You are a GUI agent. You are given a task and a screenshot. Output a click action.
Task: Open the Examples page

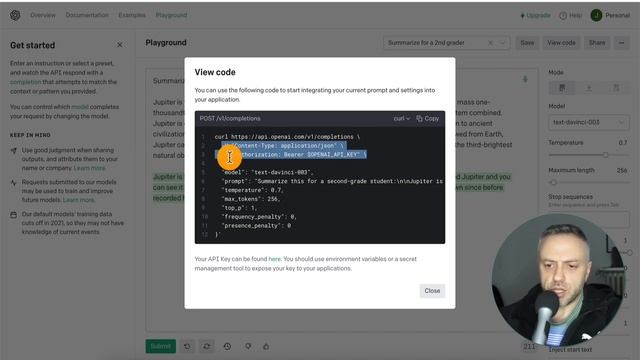click(132, 15)
